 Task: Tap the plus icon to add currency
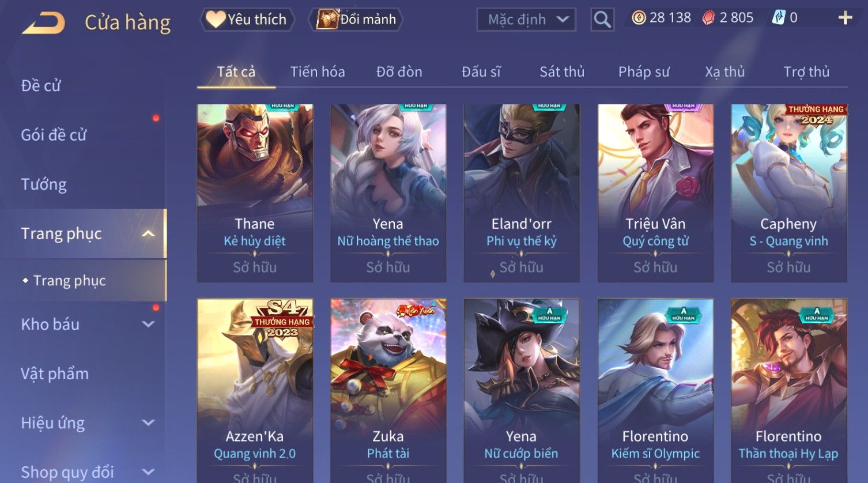845,18
